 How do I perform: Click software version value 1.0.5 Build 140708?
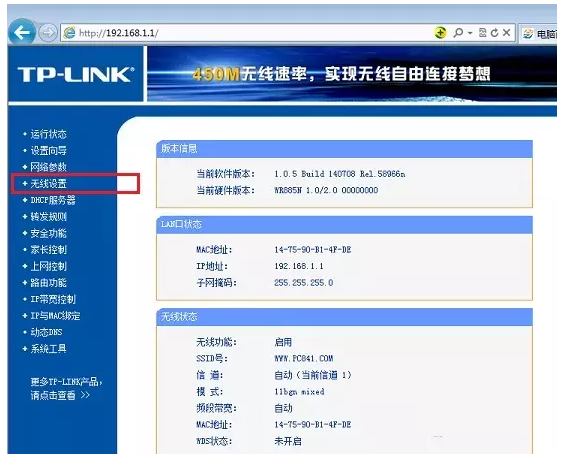[x=339, y=174]
